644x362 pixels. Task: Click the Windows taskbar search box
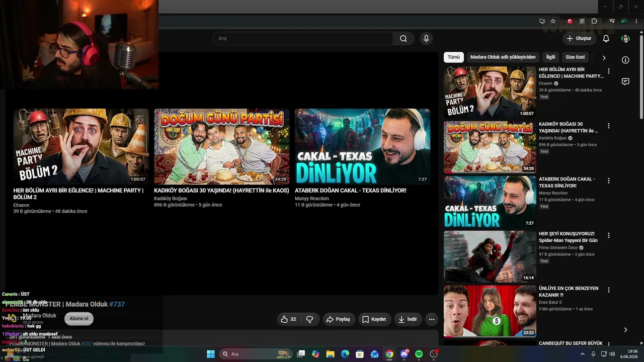coord(257,354)
